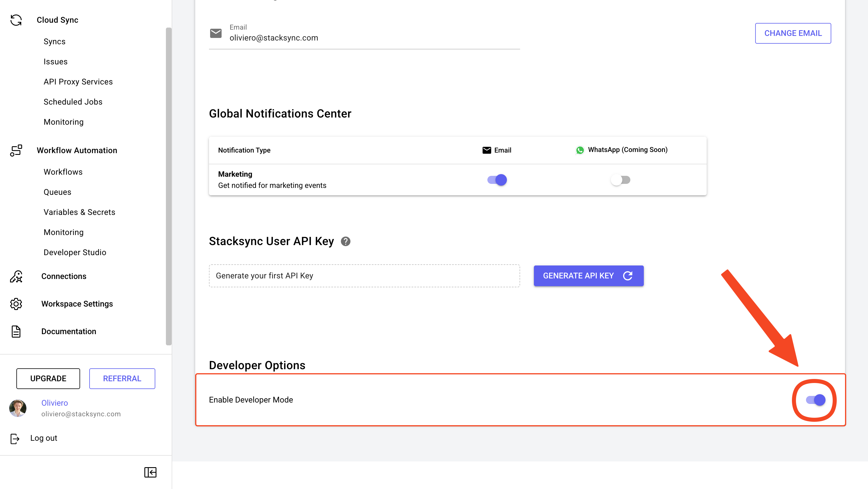Open the Developer Studio item

click(75, 252)
